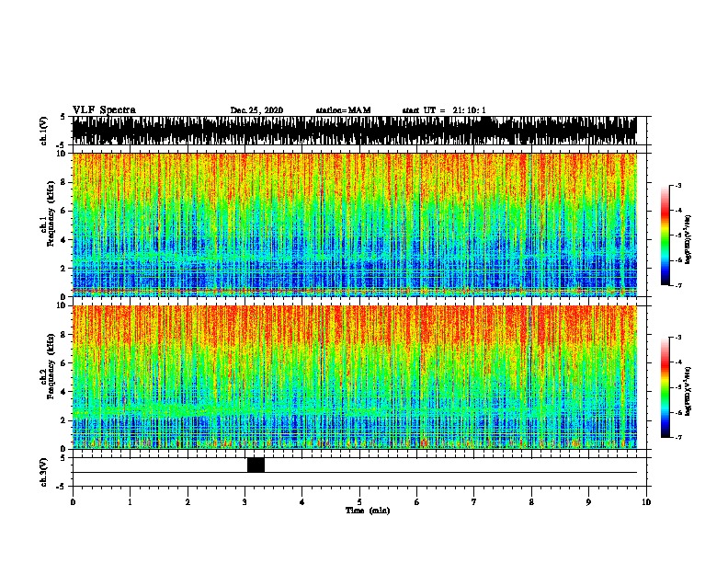Click the "9" tick on the Time axis
The height and width of the screenshot is (563, 728).
[x=588, y=502]
